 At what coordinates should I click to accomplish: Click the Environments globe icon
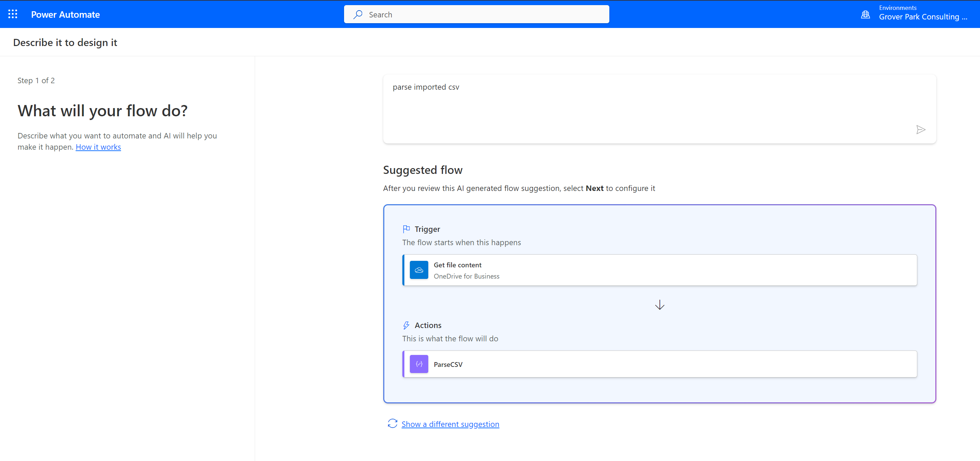(x=865, y=14)
